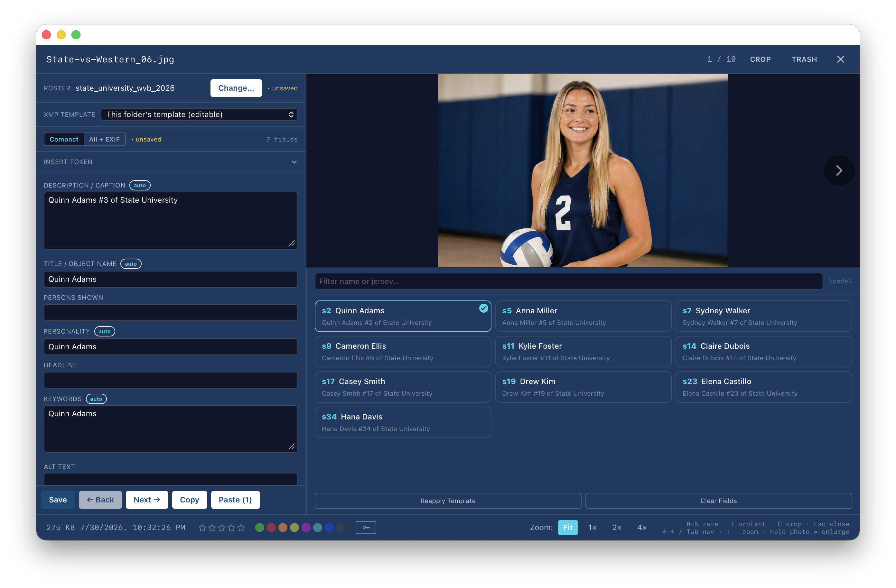Select s34 Hana Davis roster card
896x588 pixels.
[x=403, y=422]
